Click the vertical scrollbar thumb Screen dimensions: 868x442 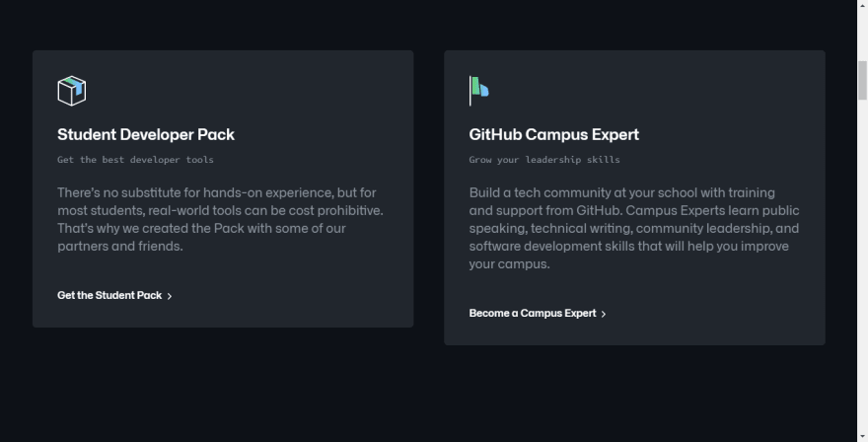(862, 80)
